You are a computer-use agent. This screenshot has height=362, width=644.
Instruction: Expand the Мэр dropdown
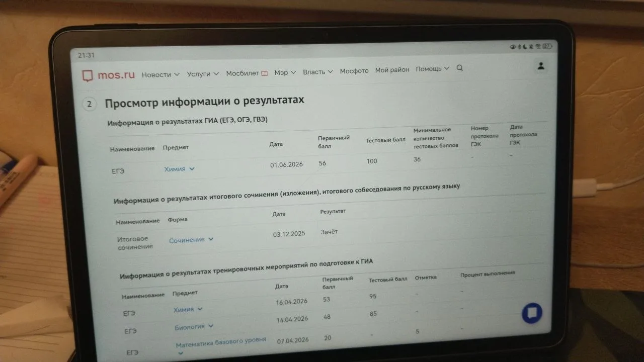(x=285, y=72)
